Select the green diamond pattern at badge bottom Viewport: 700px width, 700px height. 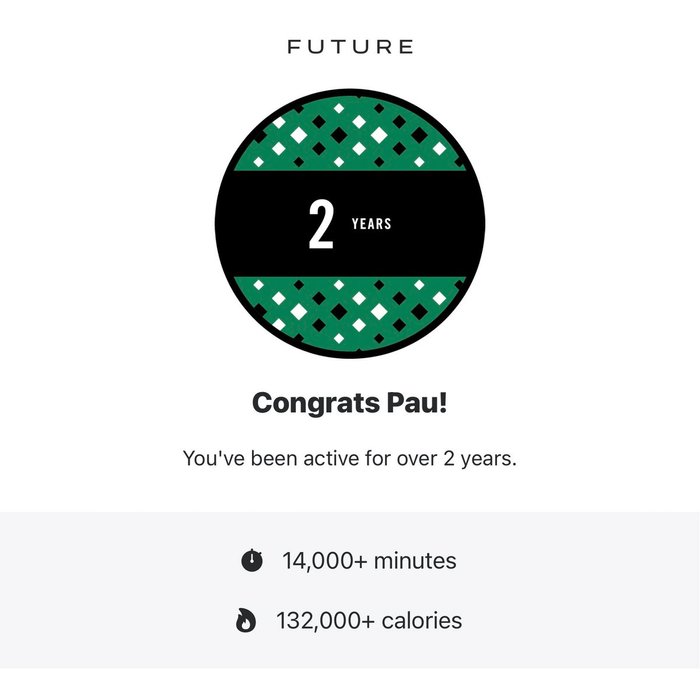pos(350,310)
